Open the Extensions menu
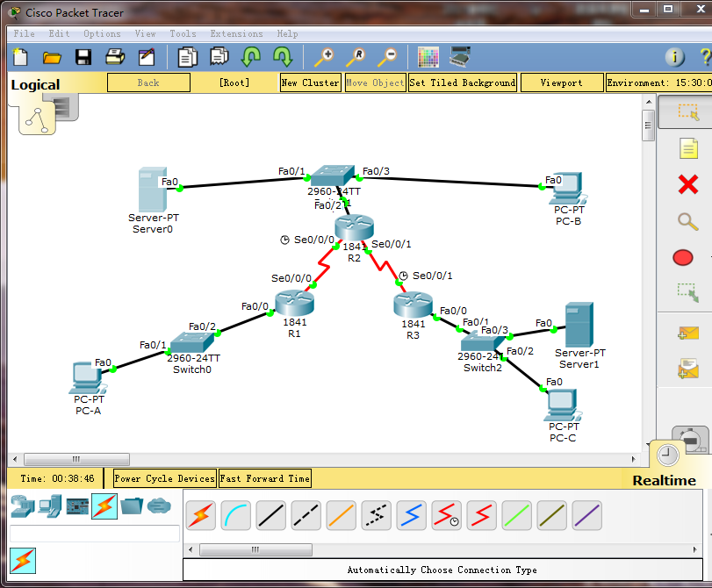712x588 pixels. pos(236,33)
